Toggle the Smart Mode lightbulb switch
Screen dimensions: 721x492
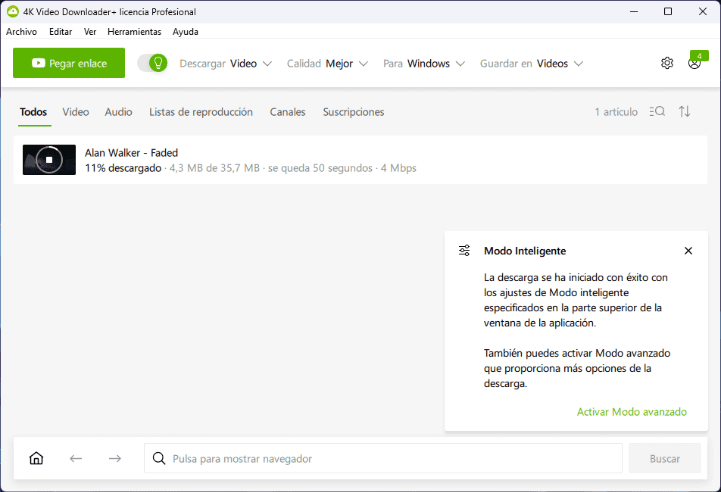click(x=152, y=63)
